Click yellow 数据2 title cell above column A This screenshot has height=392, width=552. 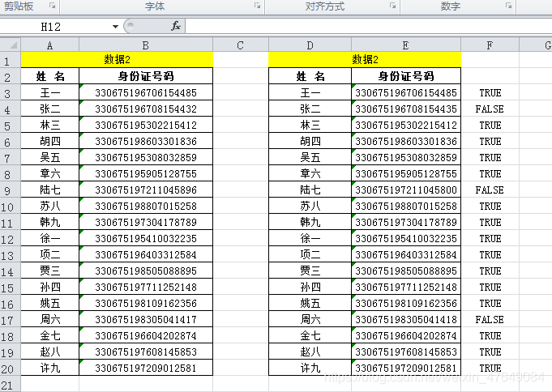coord(117,59)
